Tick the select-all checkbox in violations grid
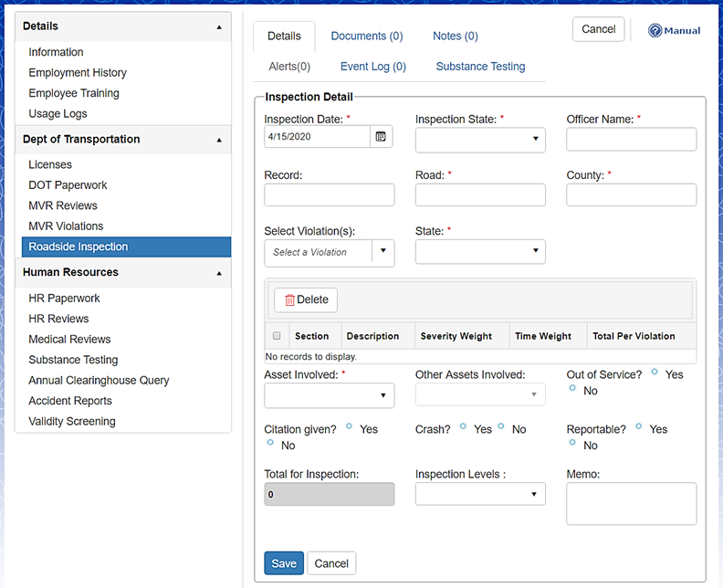 (x=277, y=336)
